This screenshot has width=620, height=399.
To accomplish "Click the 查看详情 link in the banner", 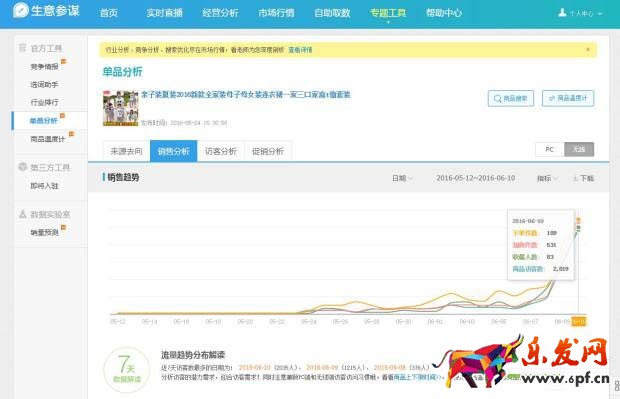I will pos(300,50).
